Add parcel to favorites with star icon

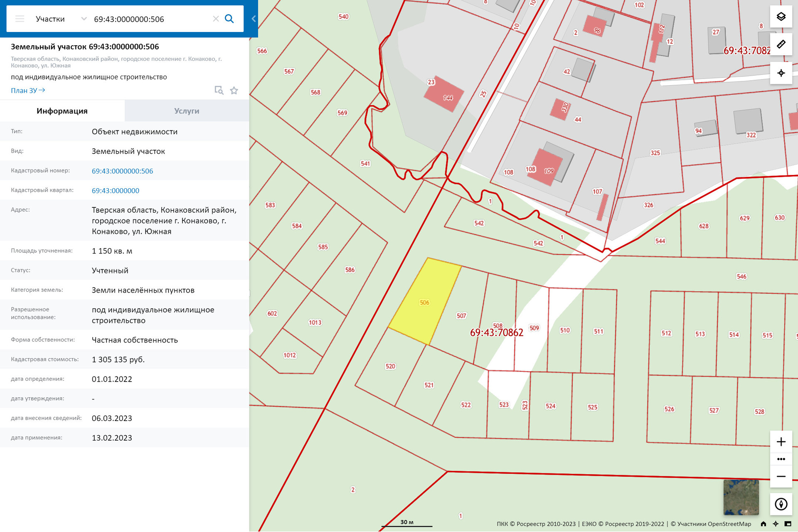click(234, 91)
